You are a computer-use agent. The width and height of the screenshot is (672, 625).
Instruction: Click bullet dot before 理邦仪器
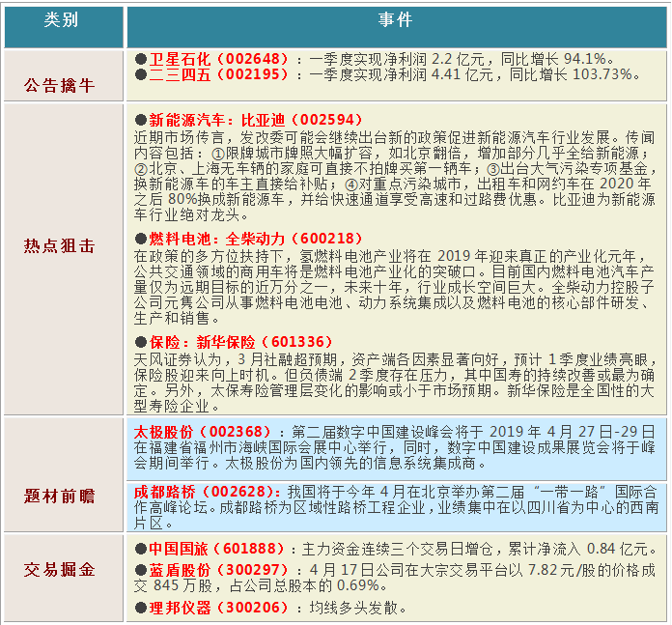click(x=141, y=608)
